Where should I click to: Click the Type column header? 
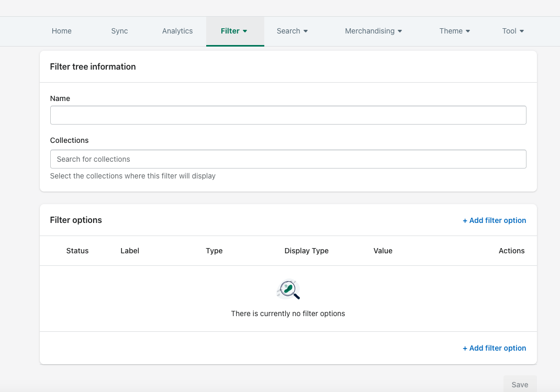tap(214, 251)
